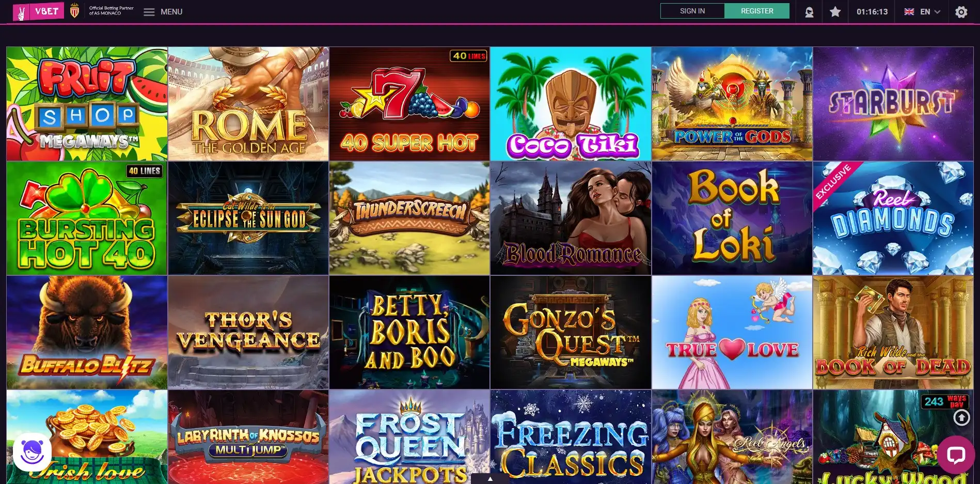Click the VBET logo
The image size is (980, 484).
pos(39,11)
